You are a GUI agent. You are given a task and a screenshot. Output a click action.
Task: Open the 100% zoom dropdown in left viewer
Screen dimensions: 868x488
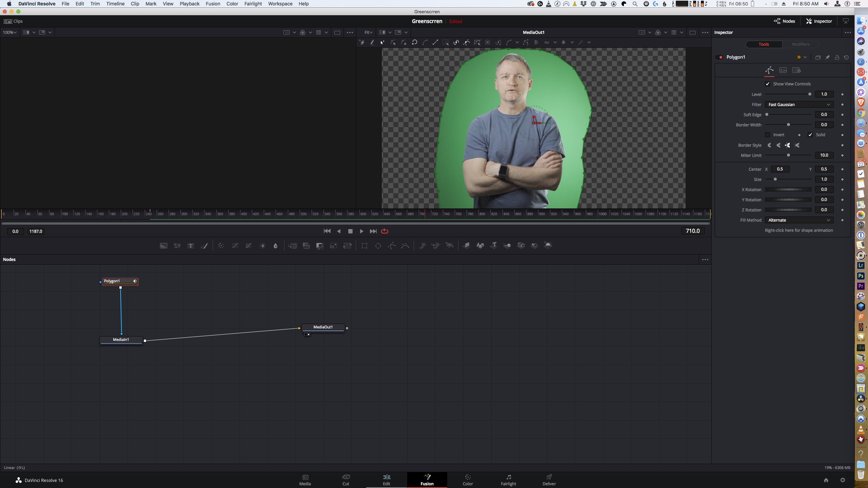click(x=9, y=32)
